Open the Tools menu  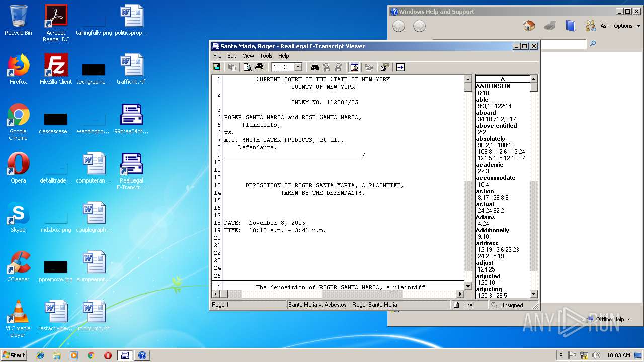[x=266, y=56]
